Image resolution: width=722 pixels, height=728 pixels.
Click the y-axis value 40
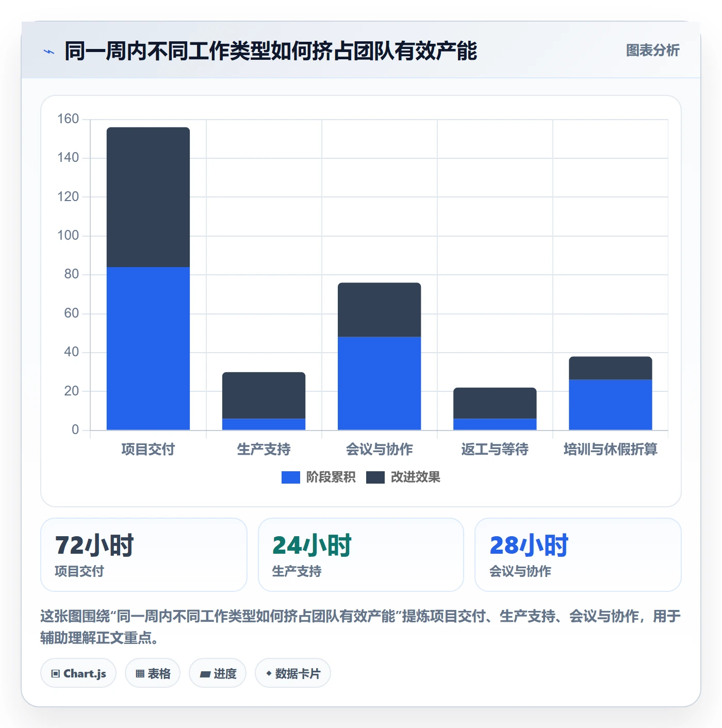coord(71,352)
